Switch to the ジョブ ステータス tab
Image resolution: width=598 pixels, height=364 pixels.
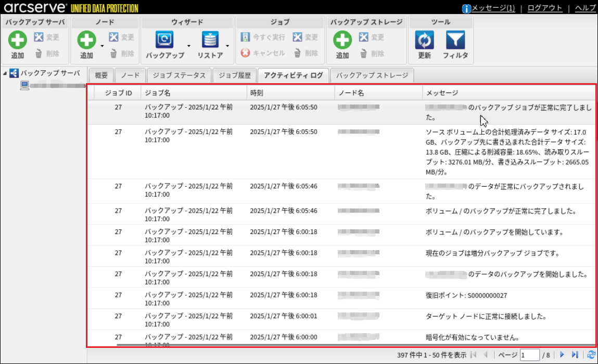tap(179, 75)
